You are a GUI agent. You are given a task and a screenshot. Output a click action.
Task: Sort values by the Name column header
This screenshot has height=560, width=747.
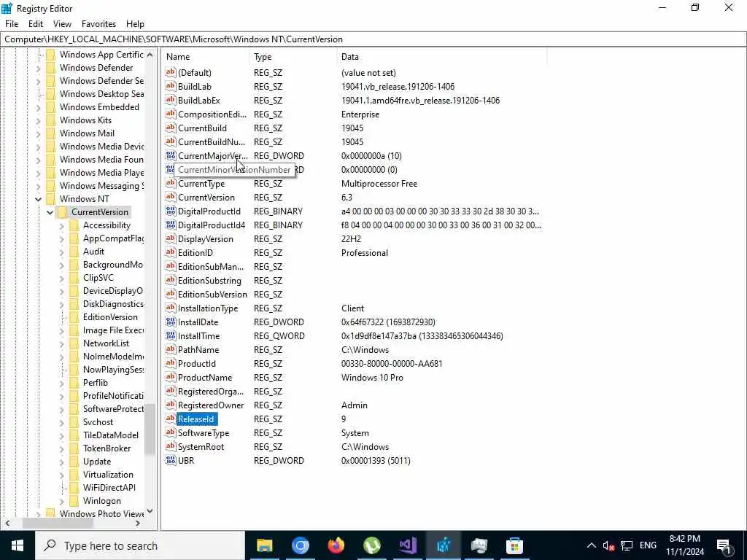(x=205, y=57)
